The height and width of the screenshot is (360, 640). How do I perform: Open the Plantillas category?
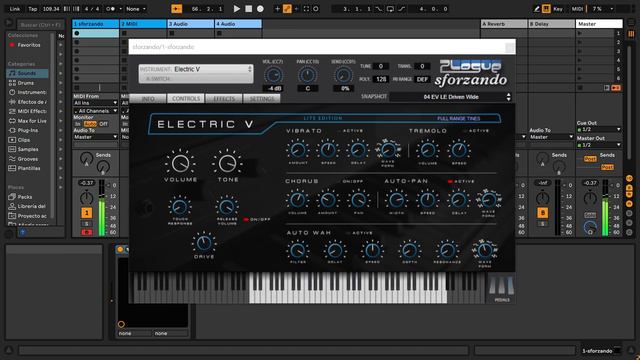click(28, 168)
